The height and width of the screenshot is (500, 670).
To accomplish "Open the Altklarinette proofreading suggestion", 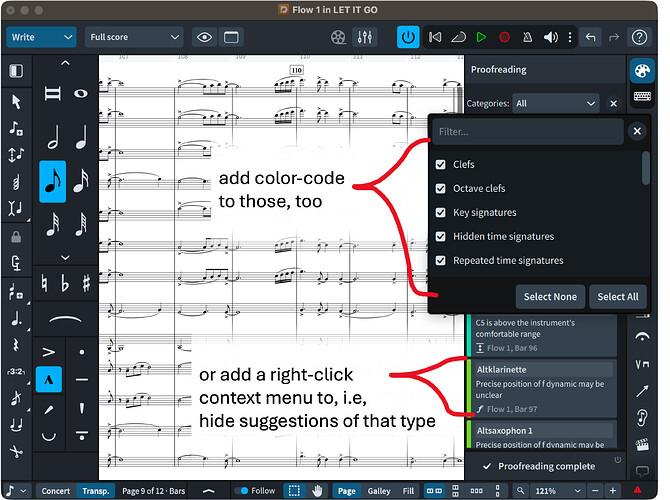I will [542, 388].
